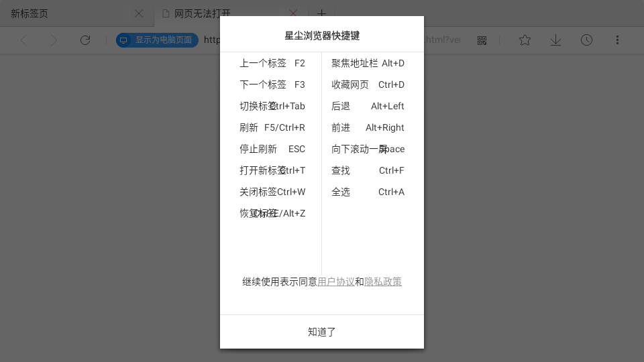The image size is (644, 362).
Task: Click the 停止刷新 ESC shortcut row
Action: [x=272, y=149]
